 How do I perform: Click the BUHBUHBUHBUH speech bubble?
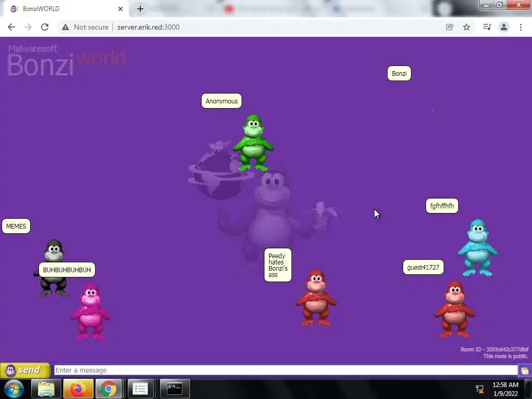[x=67, y=270]
